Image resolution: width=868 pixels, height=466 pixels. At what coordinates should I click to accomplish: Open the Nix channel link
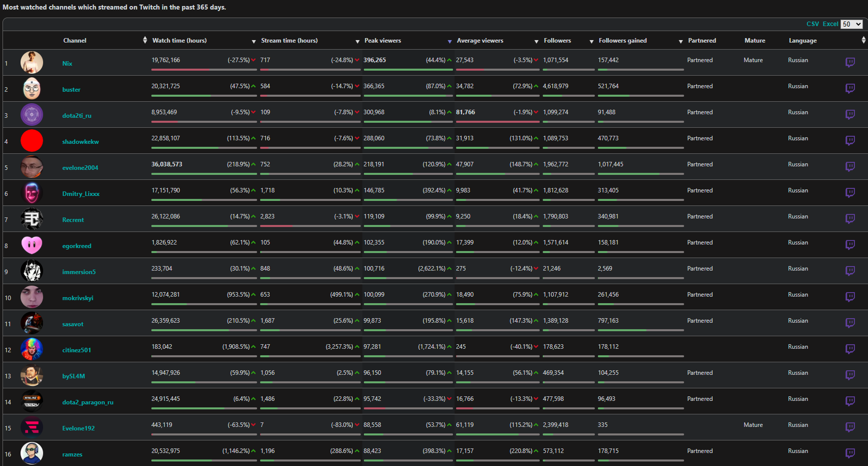[x=67, y=64]
